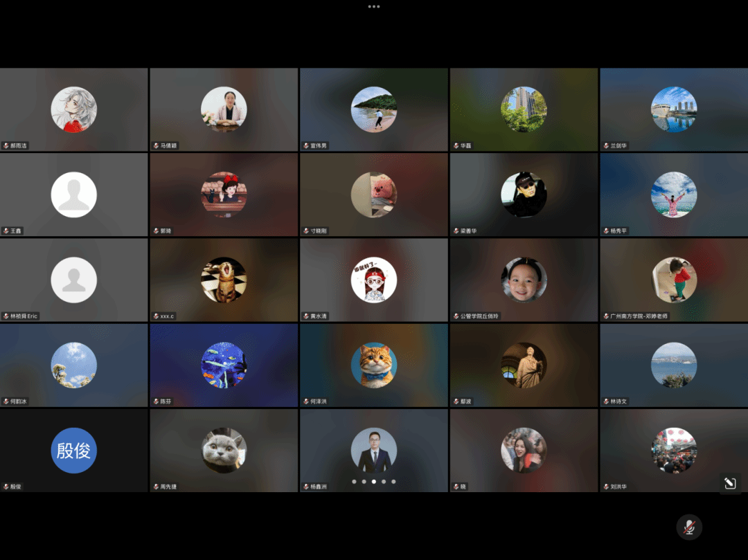The image size is (748, 560).
Task: Go to the first page dot indicator
Action: click(x=354, y=481)
